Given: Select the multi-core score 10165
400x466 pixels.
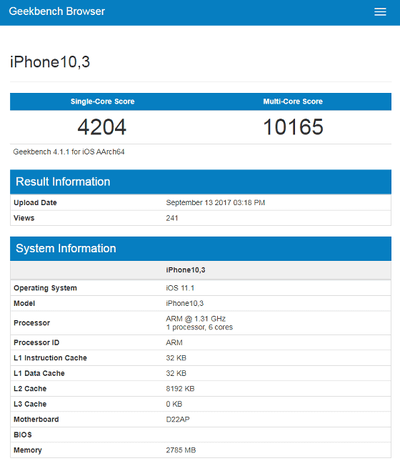Looking at the screenshot, I should tap(293, 127).
